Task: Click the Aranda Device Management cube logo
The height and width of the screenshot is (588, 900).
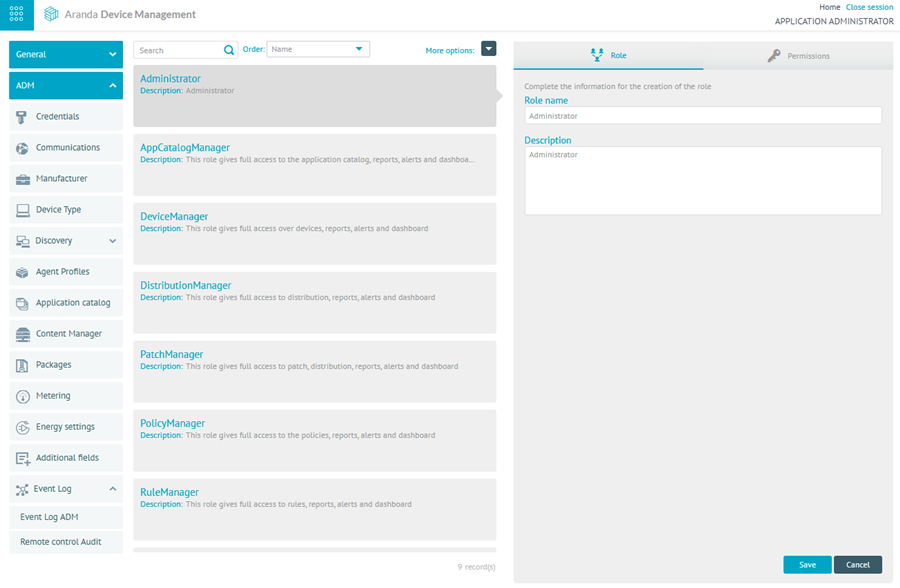Action: 51,14
